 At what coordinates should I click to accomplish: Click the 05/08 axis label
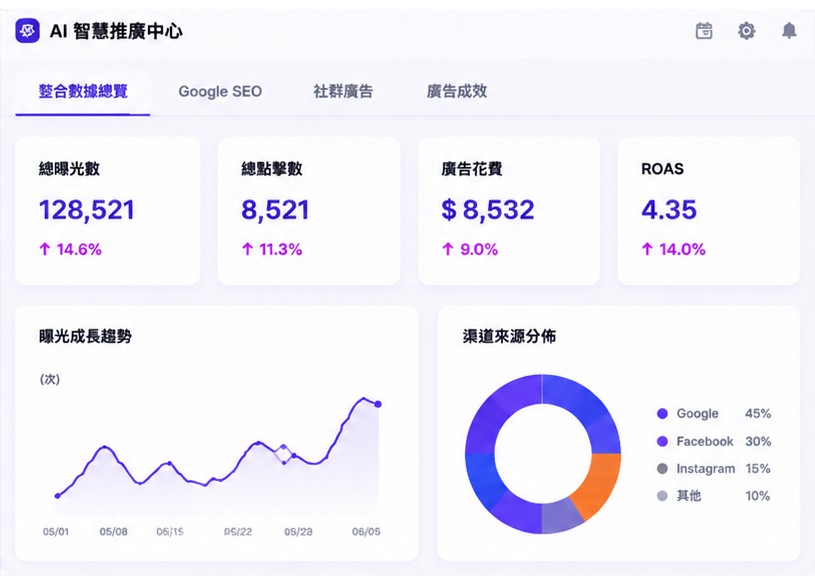(x=113, y=531)
